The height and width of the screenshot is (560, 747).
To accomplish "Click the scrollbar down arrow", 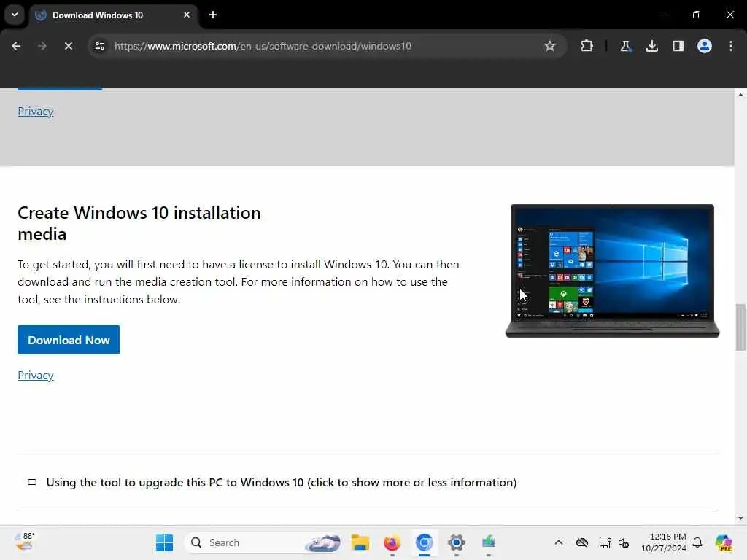I will point(740,518).
